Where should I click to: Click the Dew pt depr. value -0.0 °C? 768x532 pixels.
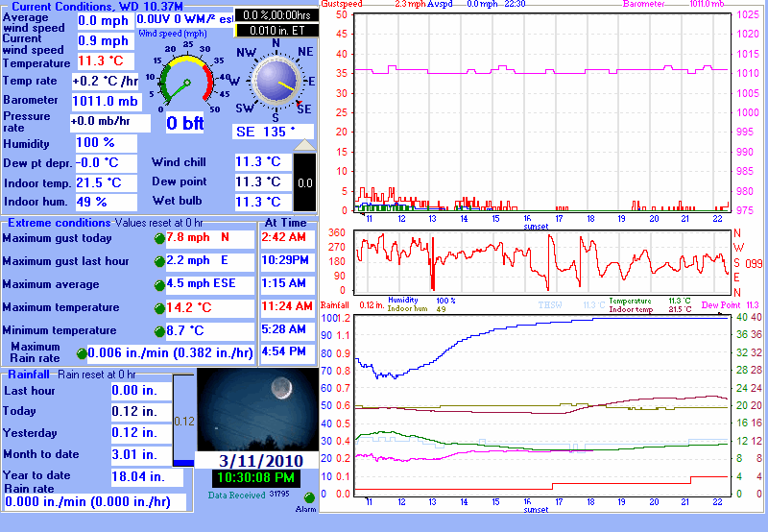coord(107,163)
